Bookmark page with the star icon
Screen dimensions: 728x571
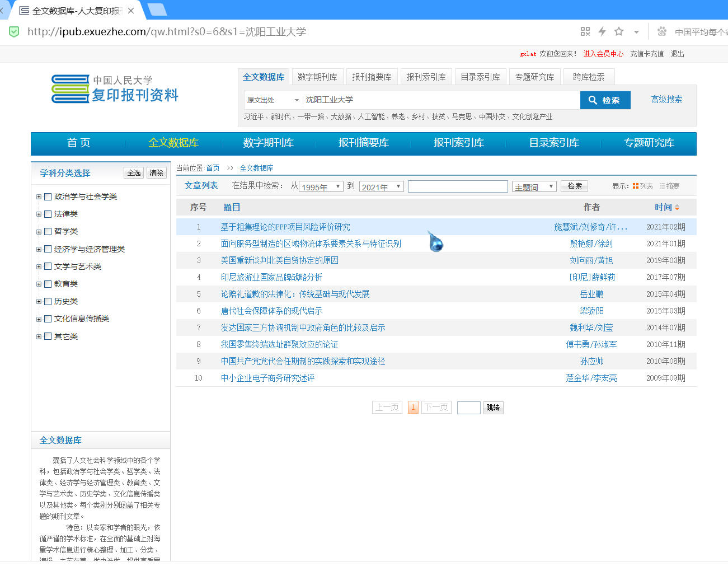pyautogui.click(x=619, y=31)
